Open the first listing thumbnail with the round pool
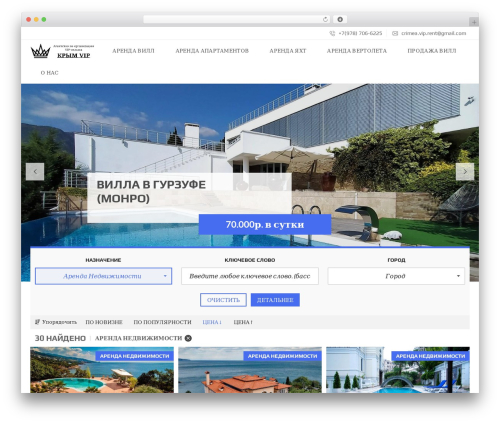This screenshot has height=423, width=500. tap(102, 370)
